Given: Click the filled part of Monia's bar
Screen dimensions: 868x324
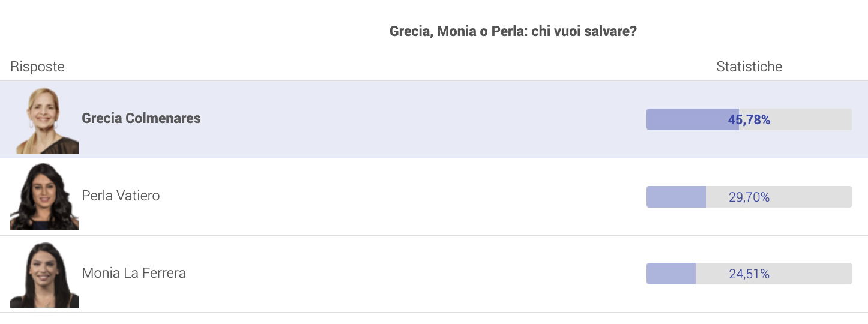Looking at the screenshot, I should click(x=671, y=274).
